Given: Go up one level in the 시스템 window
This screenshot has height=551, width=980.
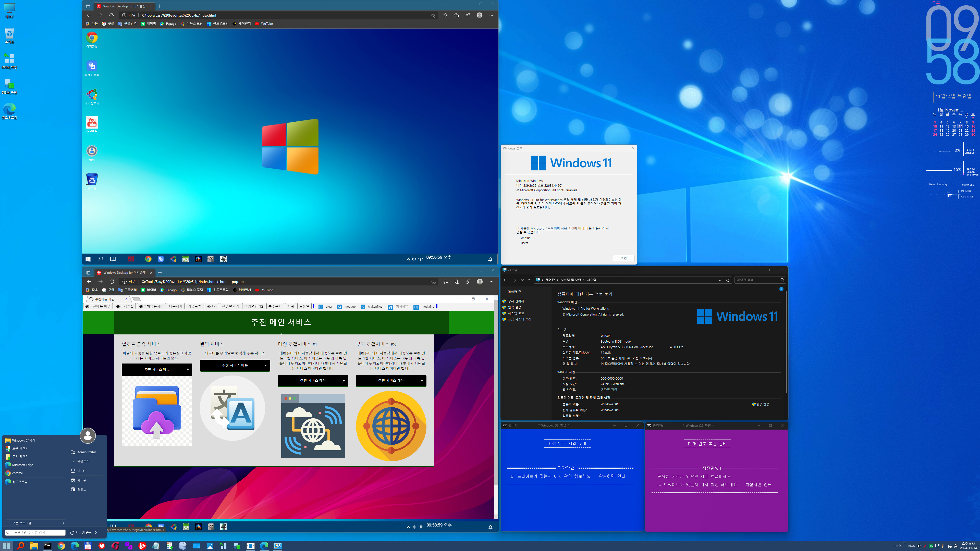Looking at the screenshot, I should (529, 280).
